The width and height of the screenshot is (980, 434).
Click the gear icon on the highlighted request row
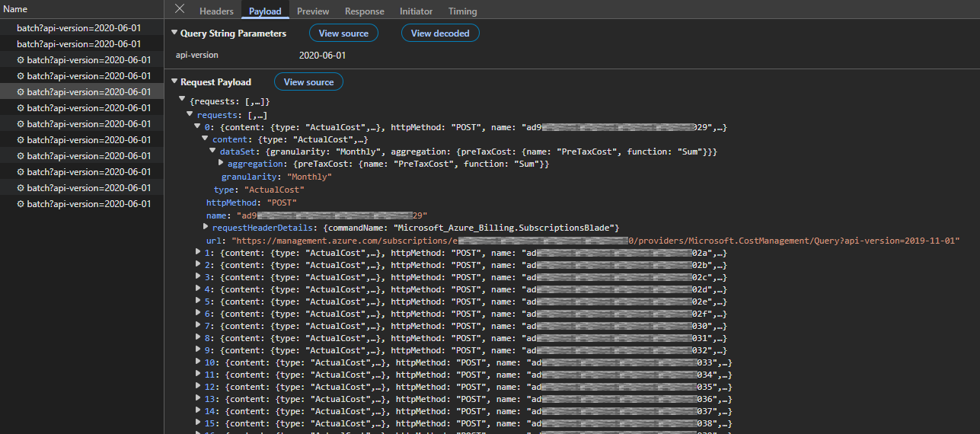[x=21, y=92]
